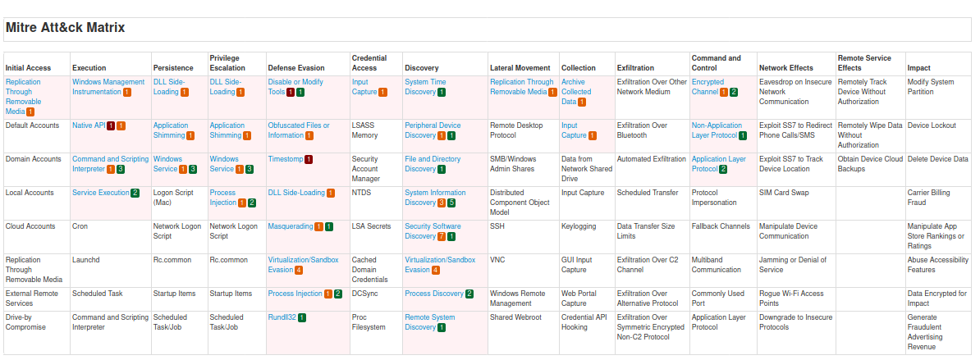Open the Peripheral Device Discovery link
This screenshot has height=360, width=980.
tap(432, 130)
